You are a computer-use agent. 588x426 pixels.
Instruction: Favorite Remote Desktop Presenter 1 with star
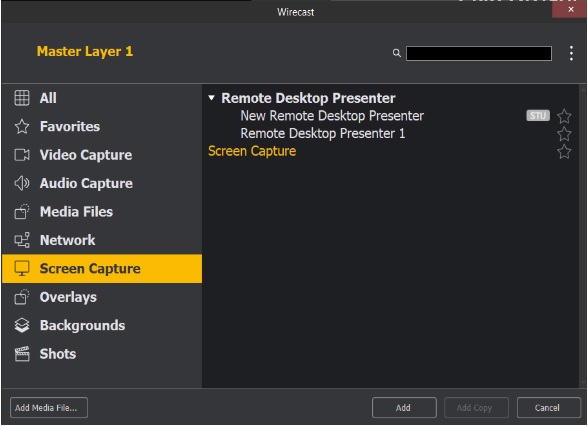[x=564, y=134]
